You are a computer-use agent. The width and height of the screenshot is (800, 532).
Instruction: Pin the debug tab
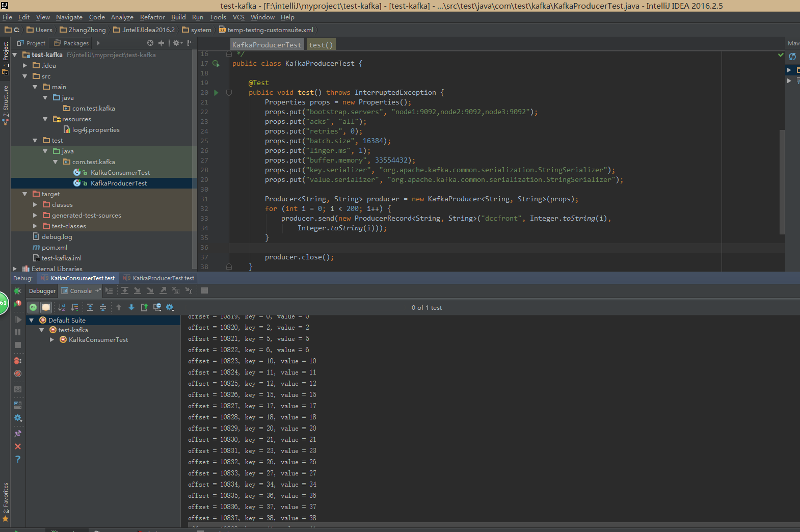click(18, 434)
